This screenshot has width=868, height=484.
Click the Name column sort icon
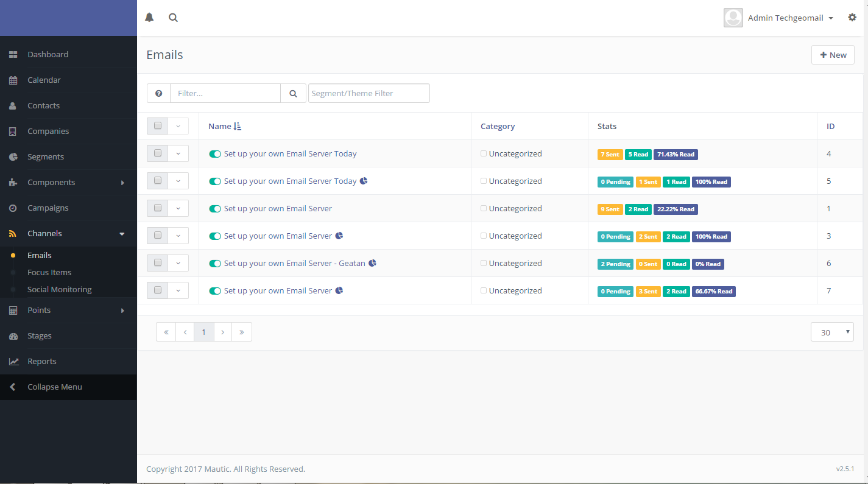(x=238, y=127)
